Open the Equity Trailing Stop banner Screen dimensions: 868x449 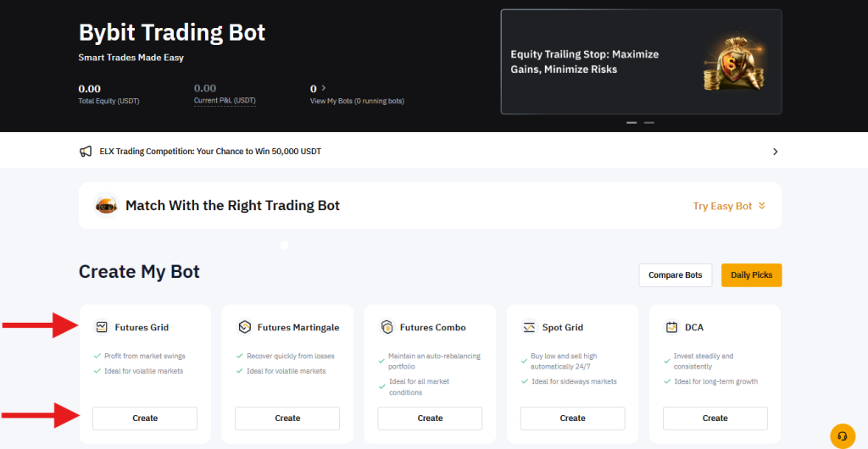641,62
